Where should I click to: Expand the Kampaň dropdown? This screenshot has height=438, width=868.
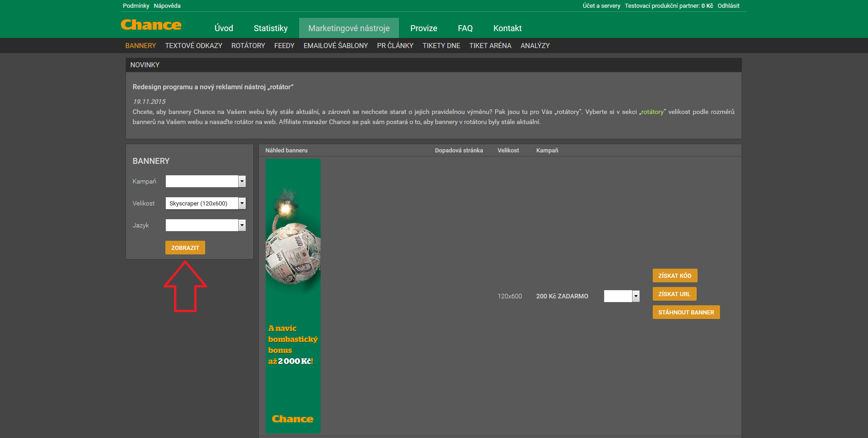coord(206,181)
